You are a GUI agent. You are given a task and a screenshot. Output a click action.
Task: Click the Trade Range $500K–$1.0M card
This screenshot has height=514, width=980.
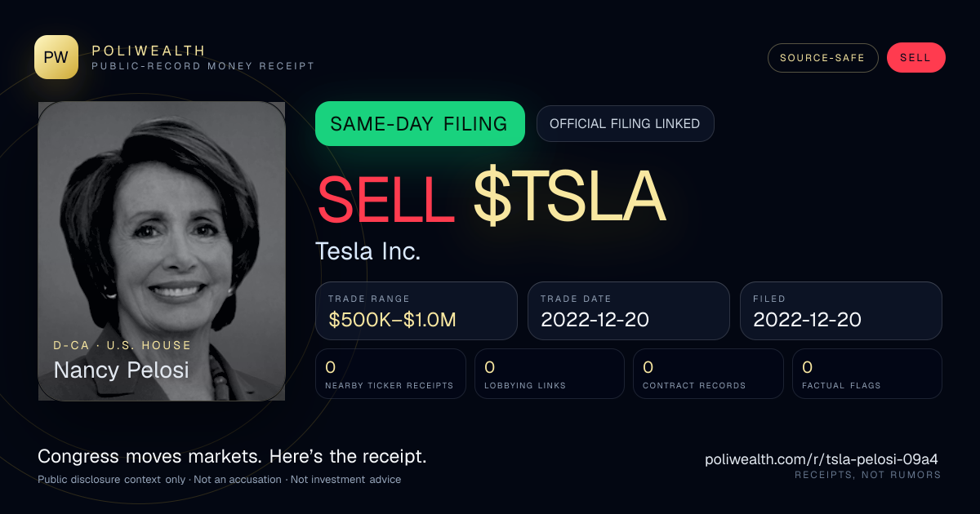click(416, 311)
